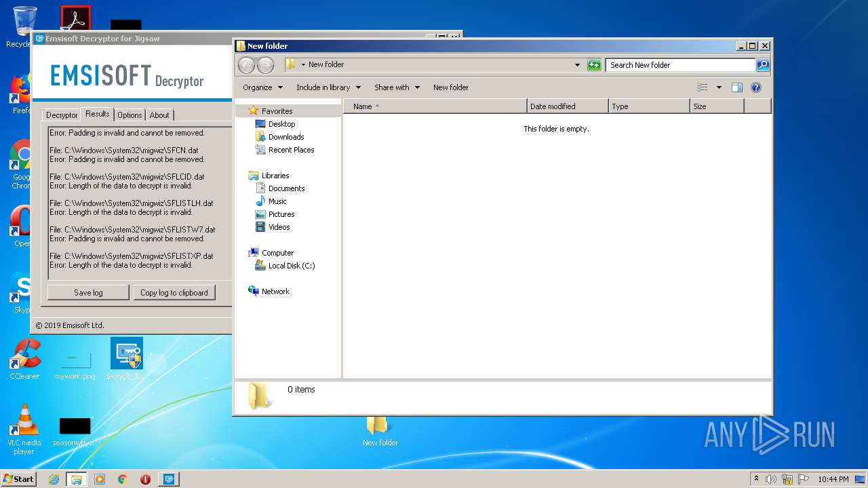This screenshot has width=868, height=488.
Task: Click the volume speaker tray icon
Action: 771,479
